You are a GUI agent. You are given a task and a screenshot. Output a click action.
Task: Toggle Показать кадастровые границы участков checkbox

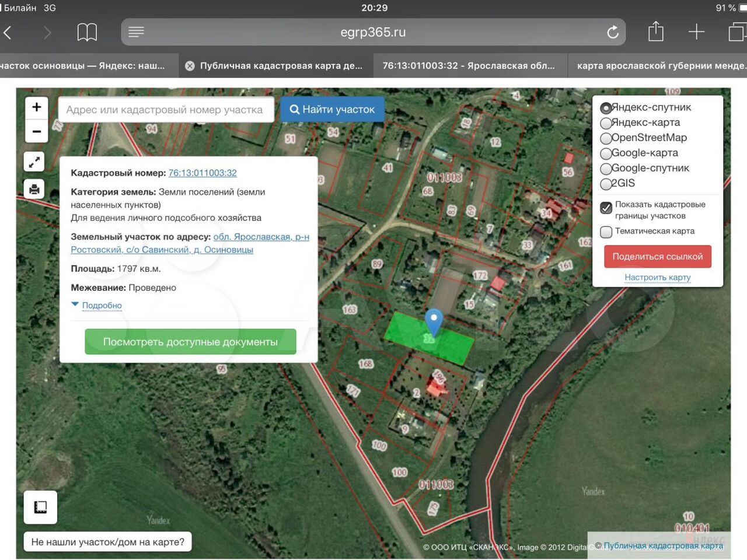(x=606, y=208)
